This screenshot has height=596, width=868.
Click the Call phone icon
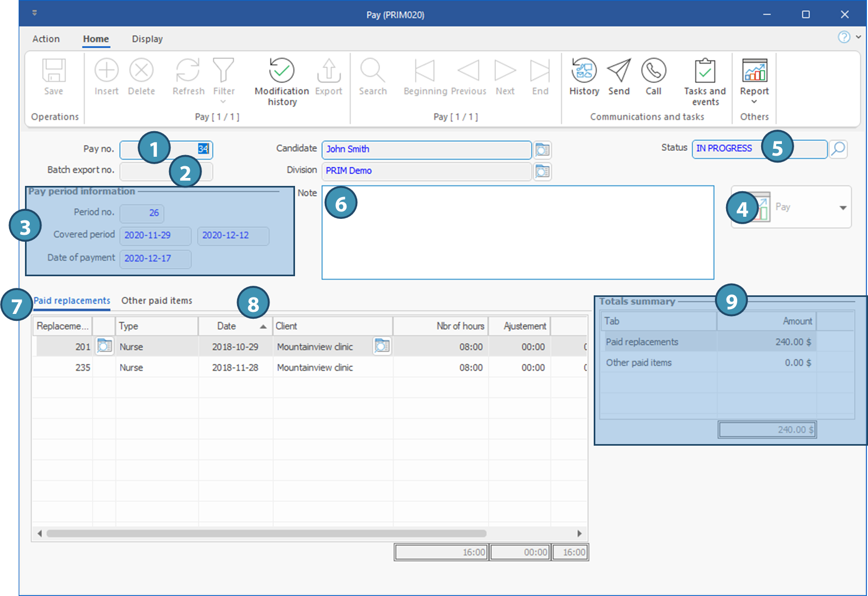[x=653, y=71]
